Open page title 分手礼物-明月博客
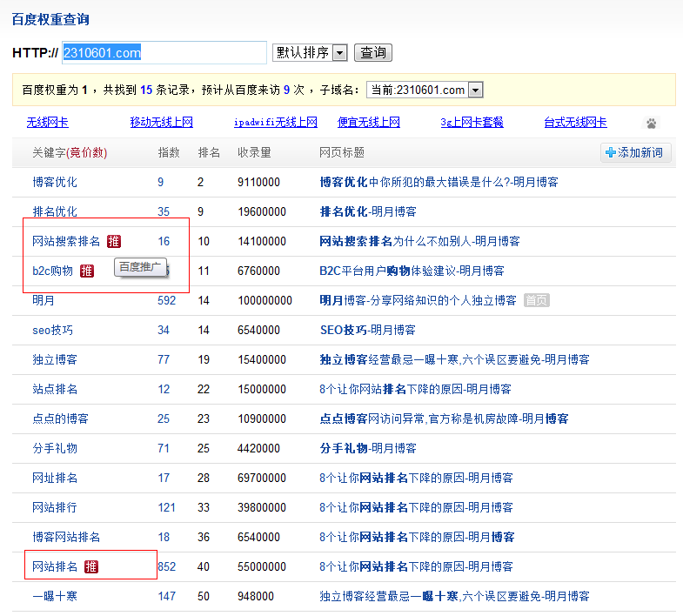This screenshot has height=616, width=683. click(368, 448)
